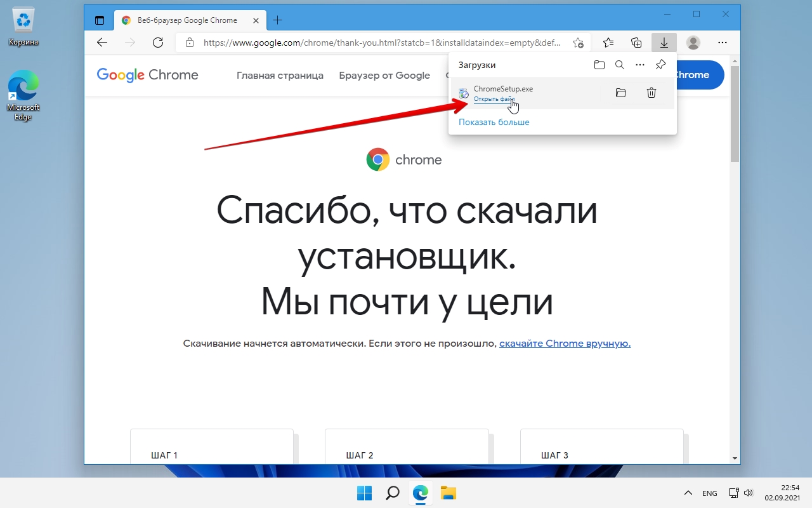Screen dimensions: 812x508
Task: Open the Корзина desktop icon
Action: point(23,27)
